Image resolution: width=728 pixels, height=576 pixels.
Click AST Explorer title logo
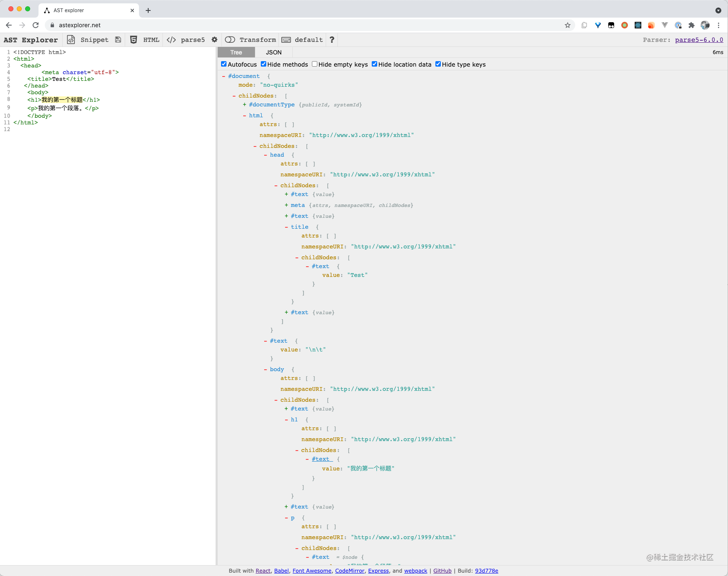31,40
